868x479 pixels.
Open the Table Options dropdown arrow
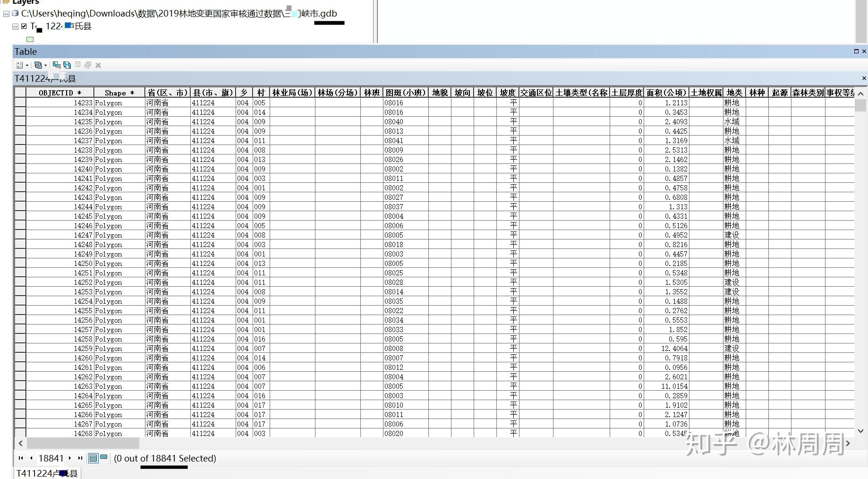click(27, 66)
